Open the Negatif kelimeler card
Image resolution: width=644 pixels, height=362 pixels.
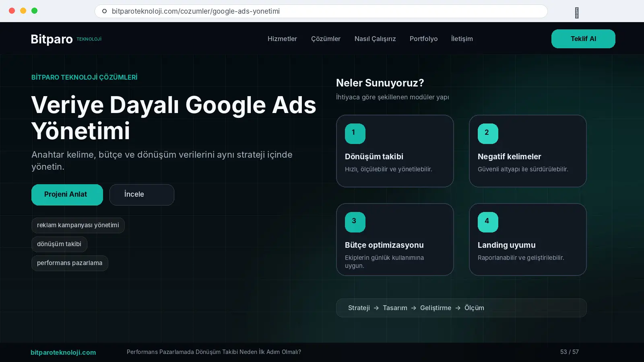[x=528, y=151]
